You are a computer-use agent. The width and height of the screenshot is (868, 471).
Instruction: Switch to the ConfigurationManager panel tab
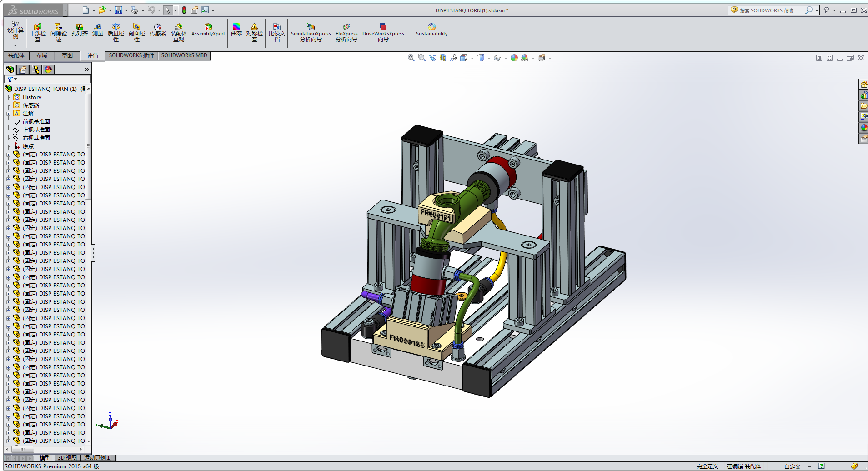35,70
